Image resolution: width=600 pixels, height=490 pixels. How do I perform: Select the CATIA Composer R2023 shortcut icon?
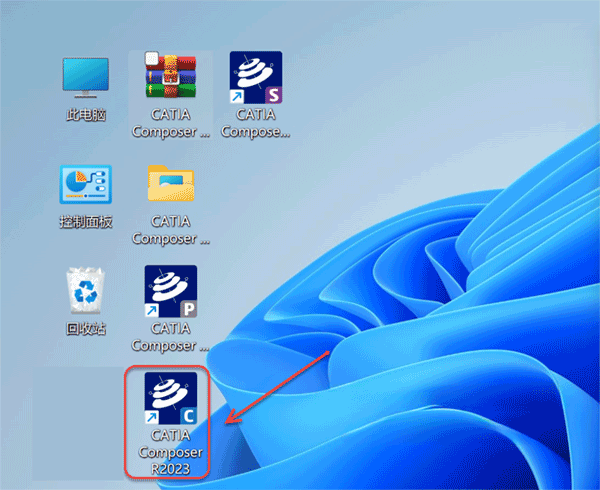(x=171, y=398)
